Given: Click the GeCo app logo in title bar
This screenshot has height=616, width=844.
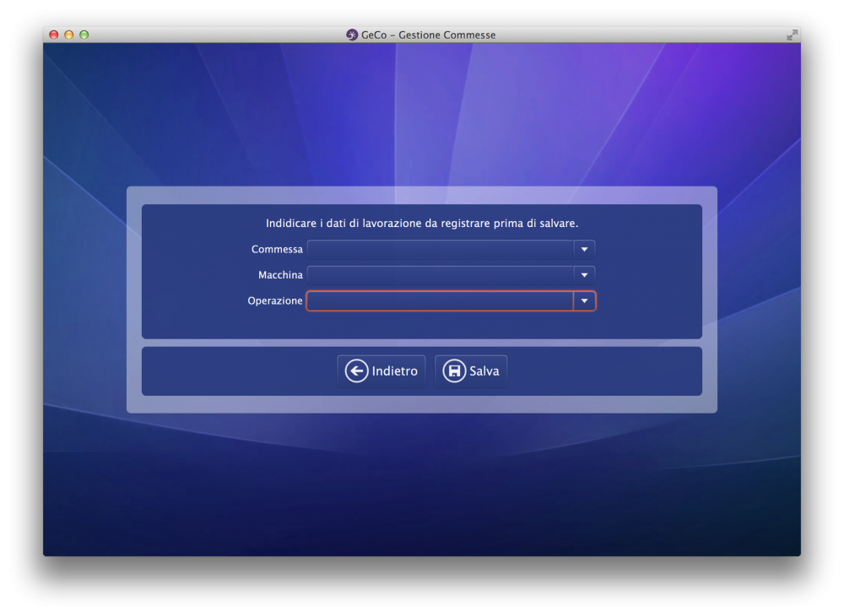Looking at the screenshot, I should tap(352, 35).
